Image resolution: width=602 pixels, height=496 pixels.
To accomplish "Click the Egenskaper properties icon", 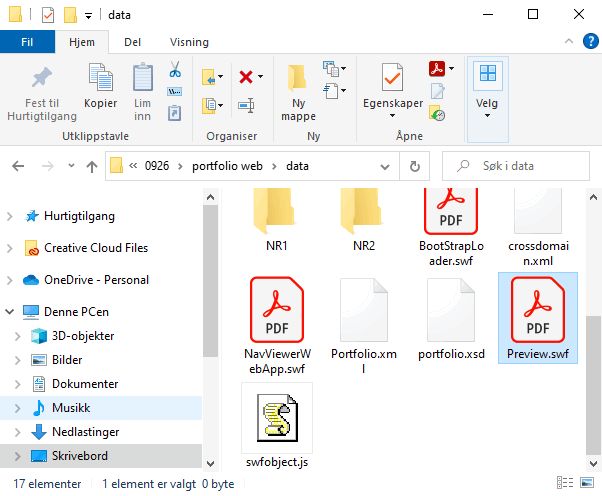I will point(393,77).
